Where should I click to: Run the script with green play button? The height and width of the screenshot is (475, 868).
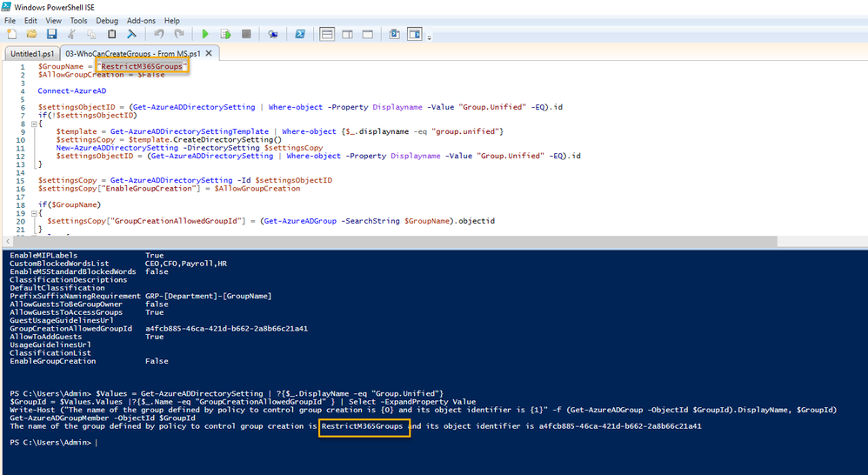click(205, 34)
